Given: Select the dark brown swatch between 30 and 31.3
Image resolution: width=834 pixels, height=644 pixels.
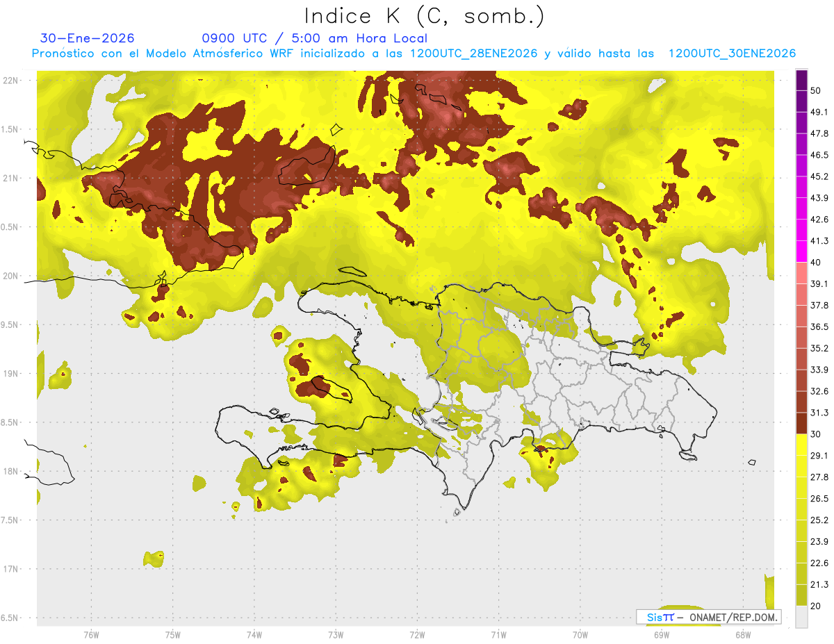Looking at the screenshot, I should [x=802, y=423].
